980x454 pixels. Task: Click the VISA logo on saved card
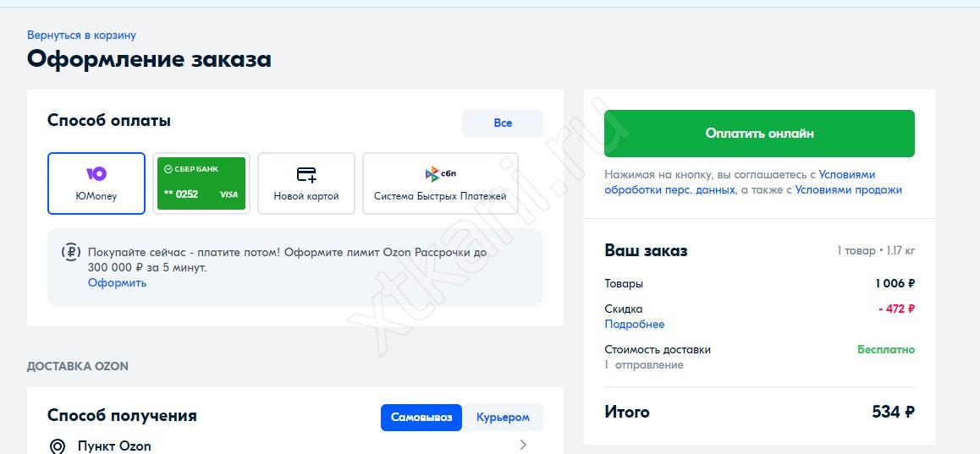pos(228,194)
